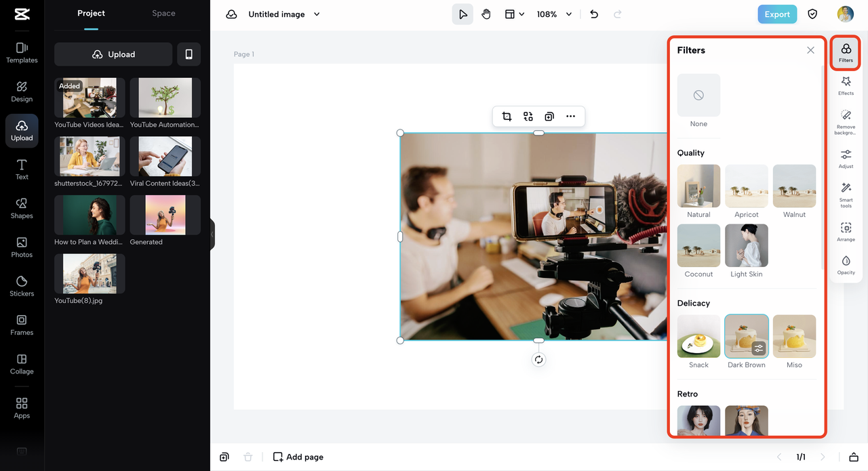The image size is (868, 471).
Task: Open the Adjust tool
Action: click(846, 159)
